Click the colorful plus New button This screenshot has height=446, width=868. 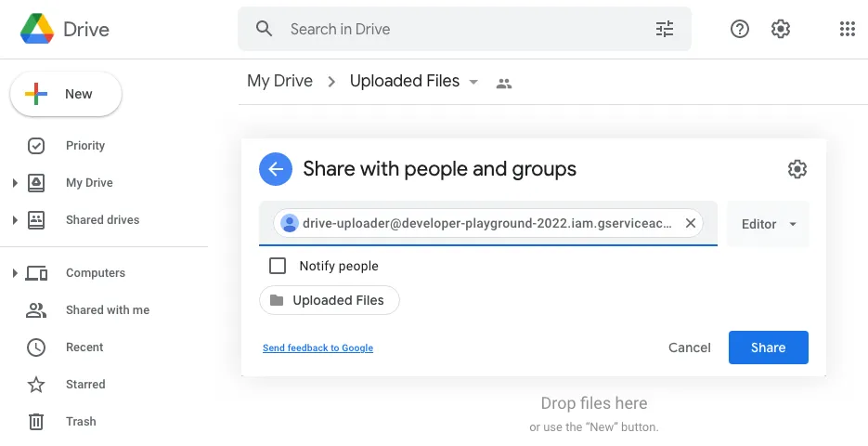tap(66, 94)
